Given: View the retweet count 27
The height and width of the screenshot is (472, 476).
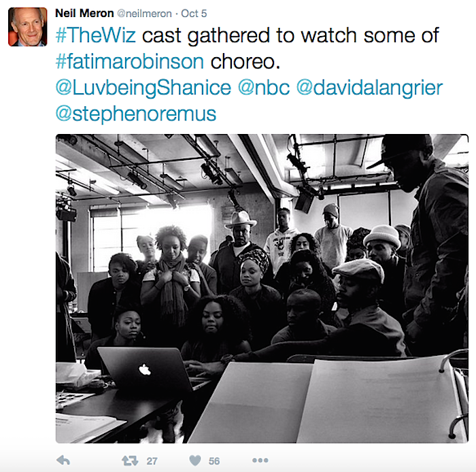Looking at the screenshot, I should 152,461.
